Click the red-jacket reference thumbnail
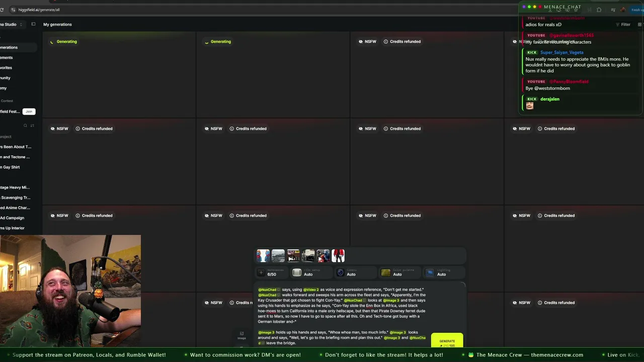Viewport: 644px width, 362px height. pyautogui.click(x=338, y=256)
